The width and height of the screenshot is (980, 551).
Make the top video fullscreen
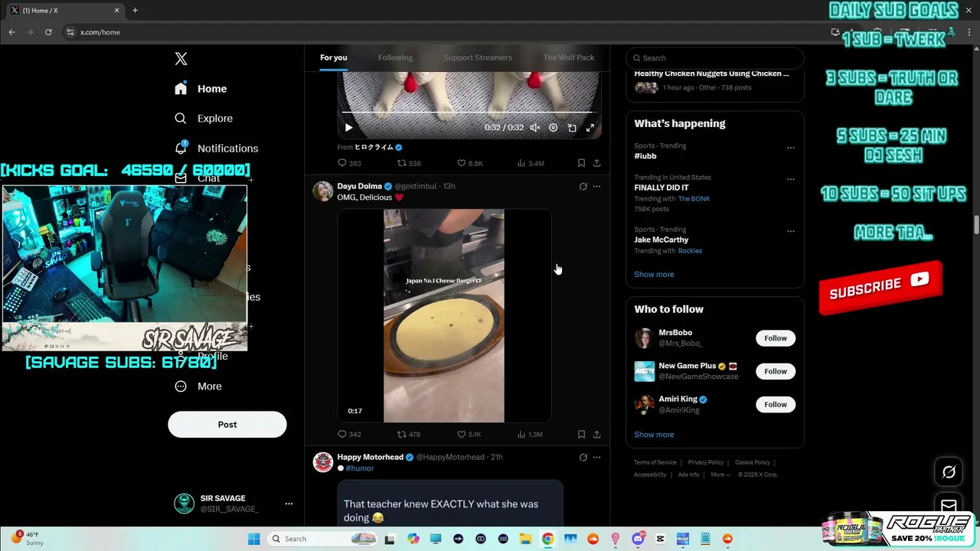590,128
